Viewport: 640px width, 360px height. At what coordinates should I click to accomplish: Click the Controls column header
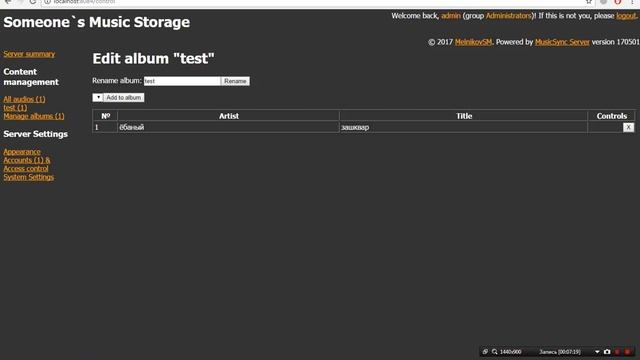pyautogui.click(x=611, y=116)
